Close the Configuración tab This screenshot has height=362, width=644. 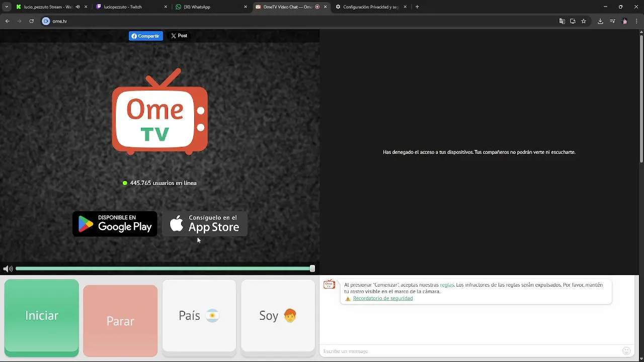click(x=405, y=7)
